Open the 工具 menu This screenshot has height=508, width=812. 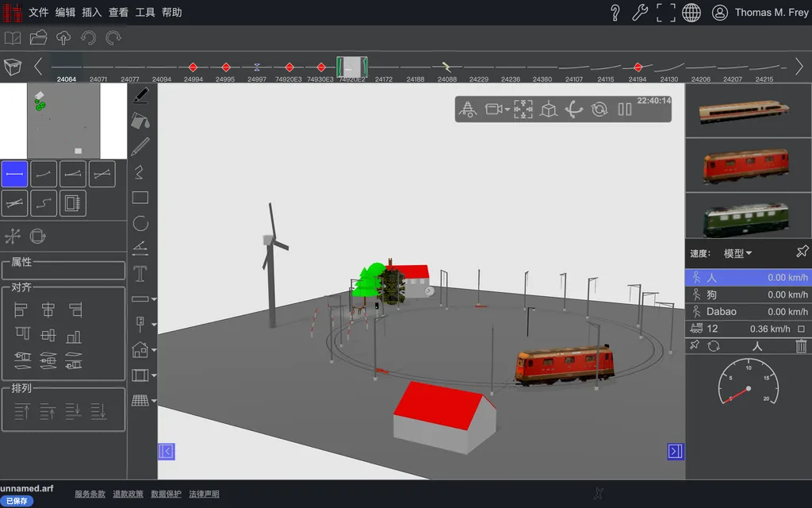tap(145, 13)
